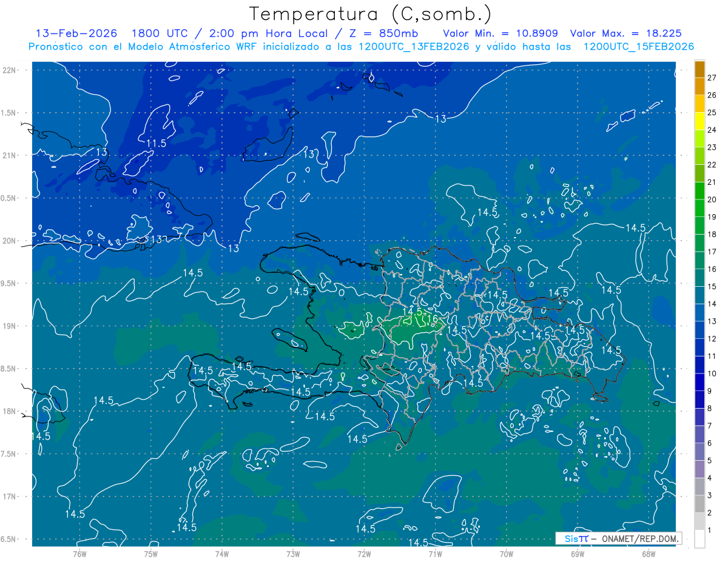Click the longitude axis label '70W'
Screen dimensions: 728x562
(x=507, y=554)
